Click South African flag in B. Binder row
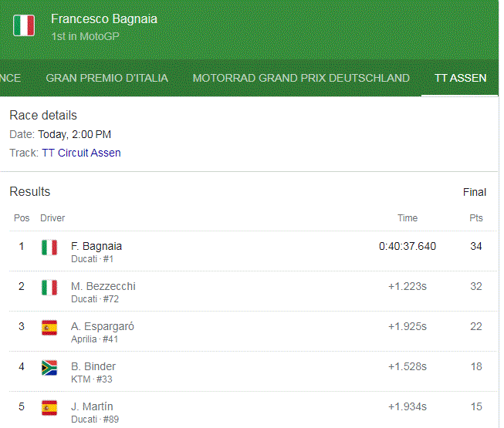 [x=49, y=368]
